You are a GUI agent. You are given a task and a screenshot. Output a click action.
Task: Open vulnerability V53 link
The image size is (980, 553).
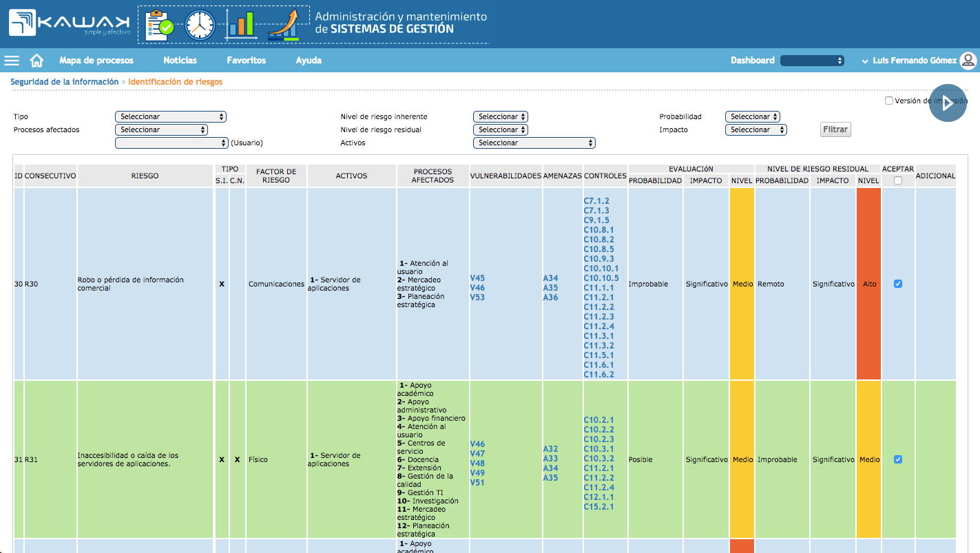pos(477,298)
